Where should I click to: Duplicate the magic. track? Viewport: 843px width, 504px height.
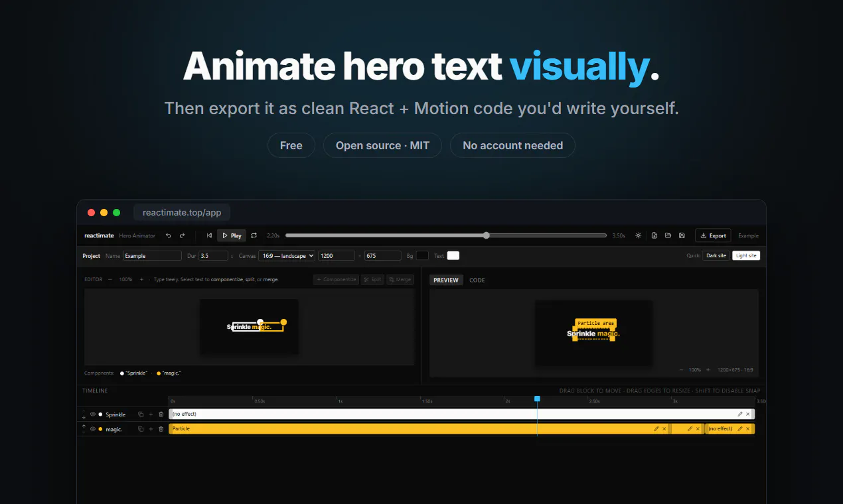coord(141,429)
